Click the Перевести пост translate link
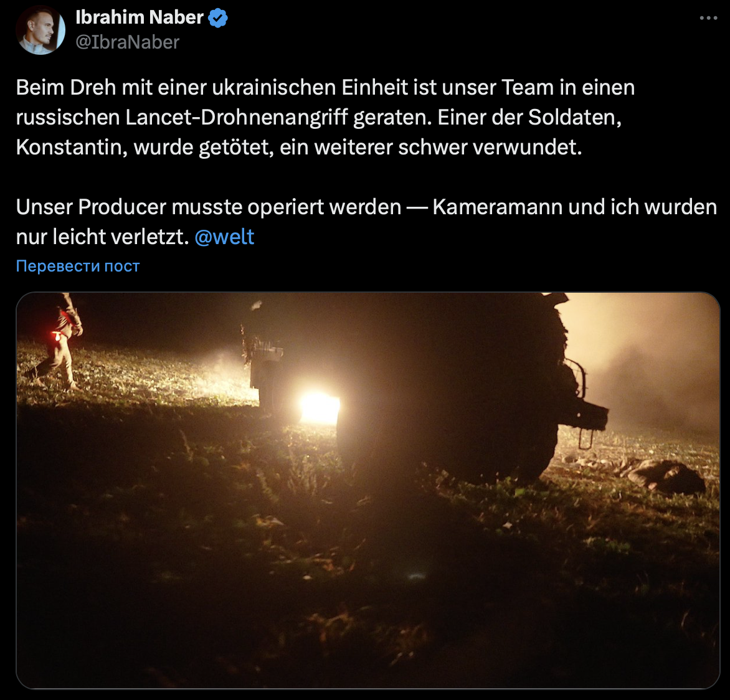The height and width of the screenshot is (700, 730). click(78, 266)
